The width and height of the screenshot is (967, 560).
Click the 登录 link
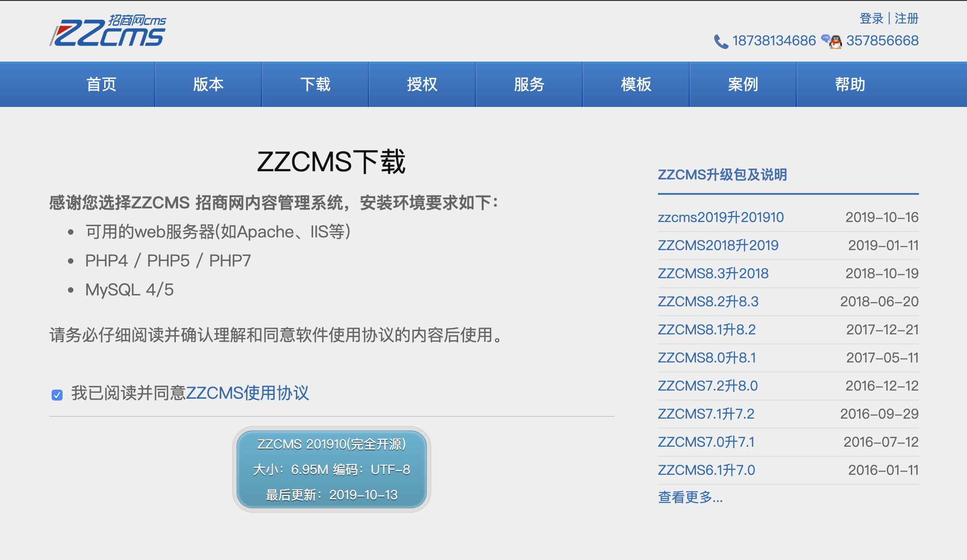[x=871, y=19]
